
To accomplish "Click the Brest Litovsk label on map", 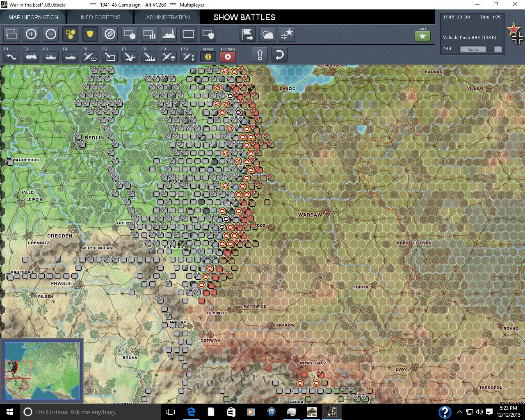I will coord(414,243).
